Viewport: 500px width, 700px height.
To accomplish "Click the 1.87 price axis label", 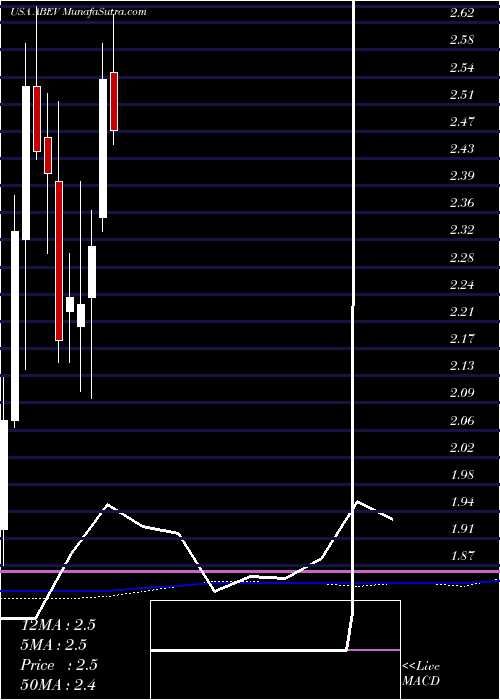I will pos(462,556).
